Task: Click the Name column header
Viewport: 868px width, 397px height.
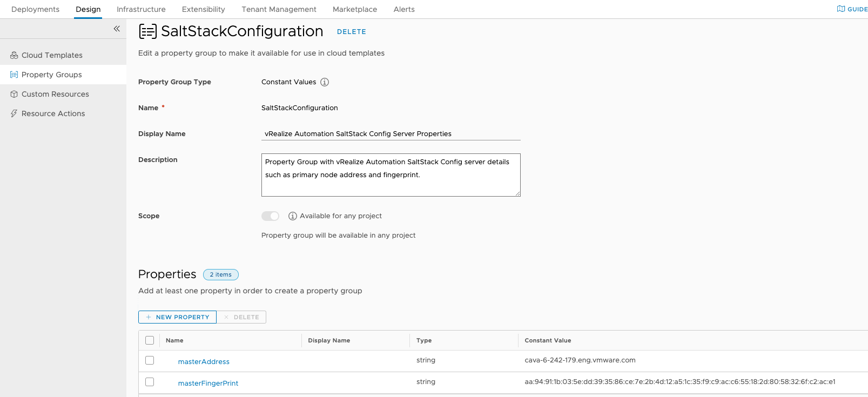Action: point(174,340)
